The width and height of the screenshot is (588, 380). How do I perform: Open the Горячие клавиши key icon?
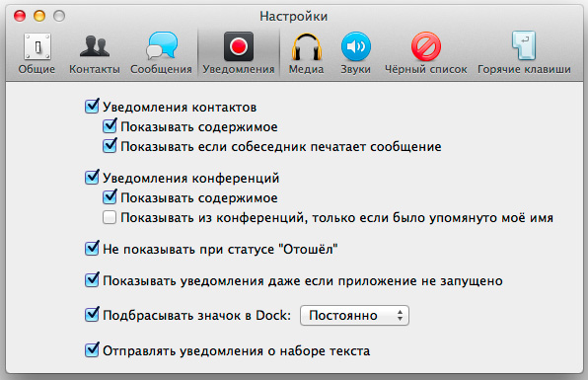[524, 46]
